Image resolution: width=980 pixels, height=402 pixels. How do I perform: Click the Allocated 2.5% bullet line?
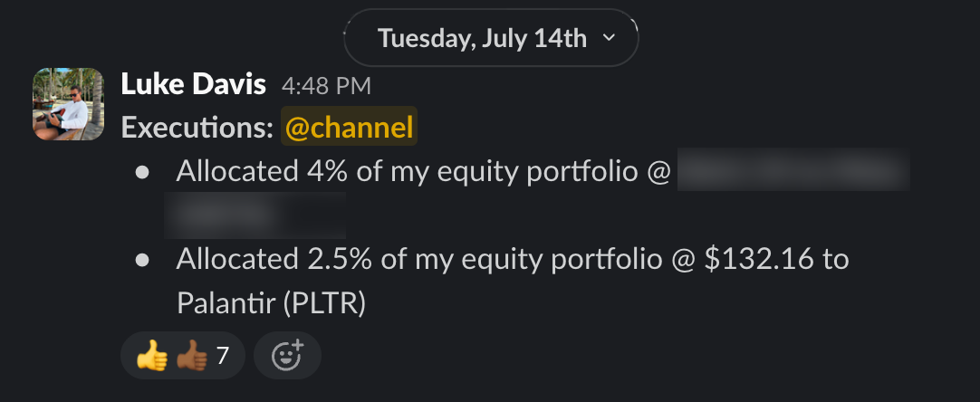point(513,282)
